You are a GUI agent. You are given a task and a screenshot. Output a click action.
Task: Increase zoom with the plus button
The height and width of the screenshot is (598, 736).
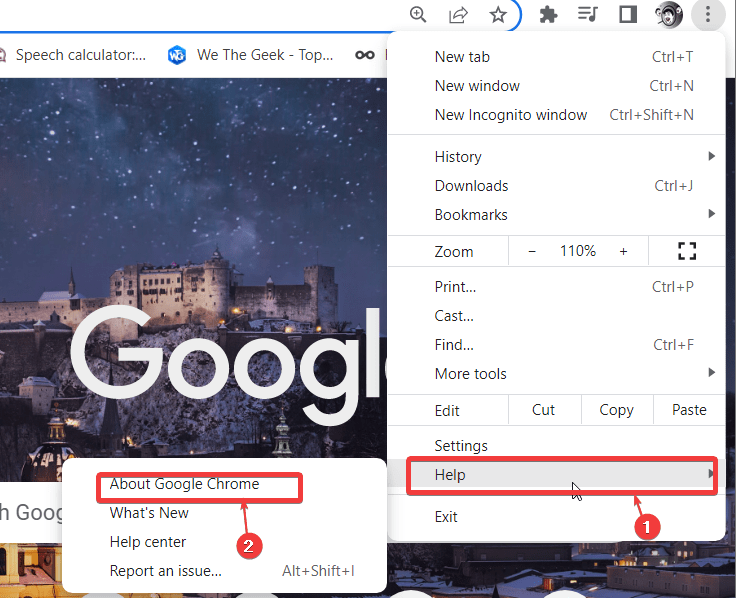(623, 252)
